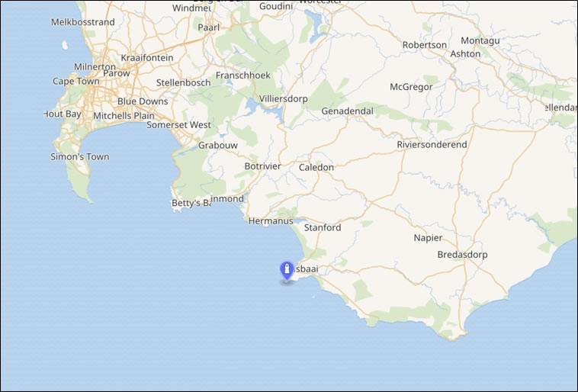Select the Napier town label
578x392 pixels.
click(428, 238)
